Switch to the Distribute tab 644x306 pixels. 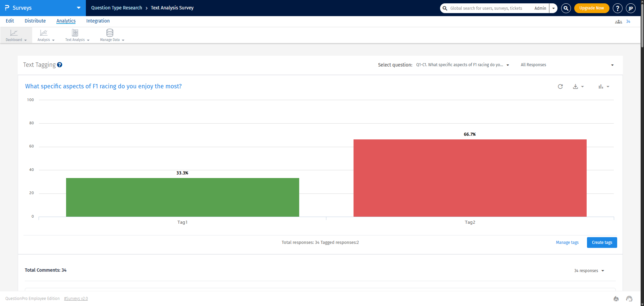tap(35, 21)
